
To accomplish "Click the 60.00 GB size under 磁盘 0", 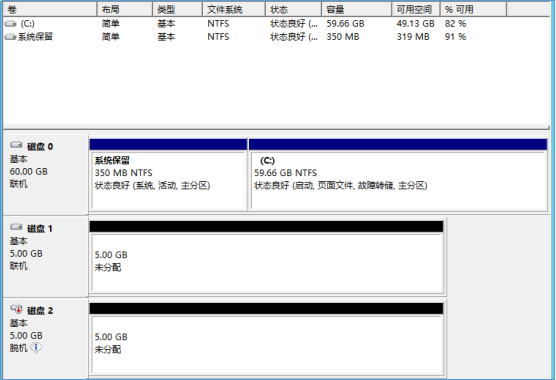I will pos(29,172).
